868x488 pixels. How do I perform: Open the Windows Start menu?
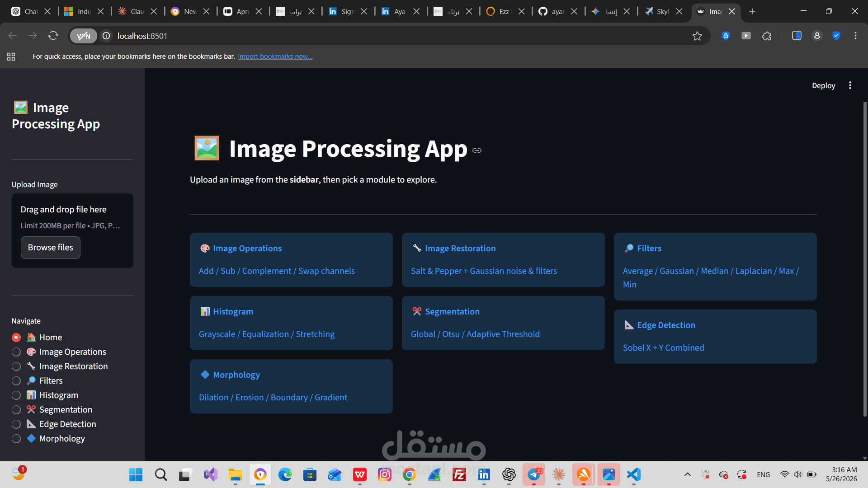pos(136,474)
